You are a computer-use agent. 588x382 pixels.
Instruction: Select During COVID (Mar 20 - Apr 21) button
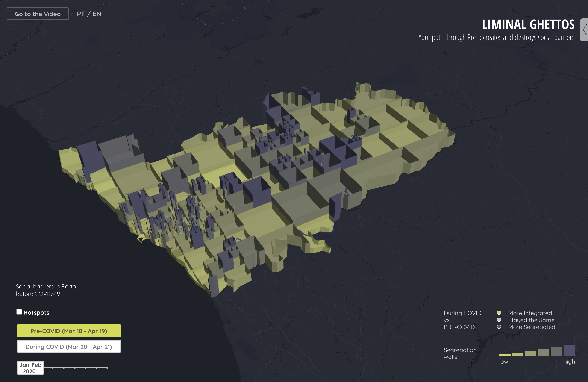pyautogui.click(x=69, y=347)
